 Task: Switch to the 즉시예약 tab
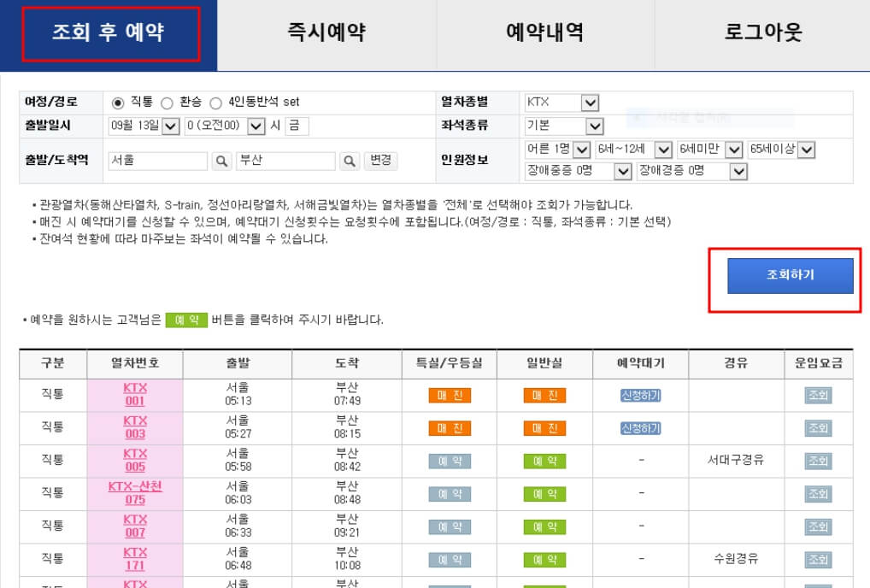(326, 30)
